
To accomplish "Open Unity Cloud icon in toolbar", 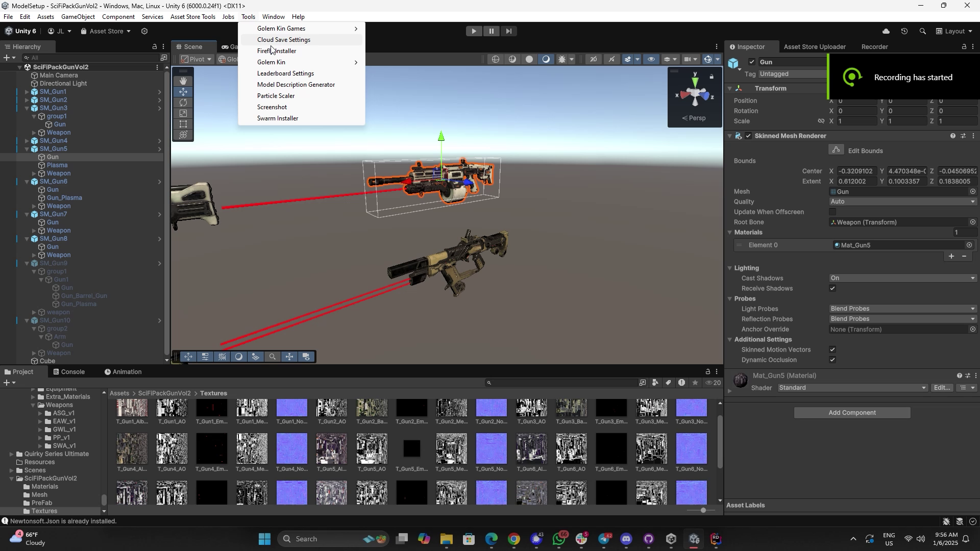I will [x=886, y=31].
